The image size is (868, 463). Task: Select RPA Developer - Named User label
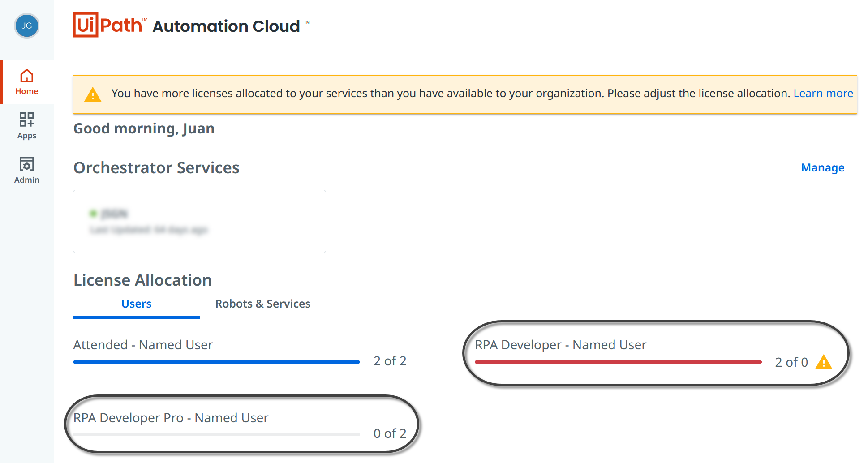click(x=561, y=345)
